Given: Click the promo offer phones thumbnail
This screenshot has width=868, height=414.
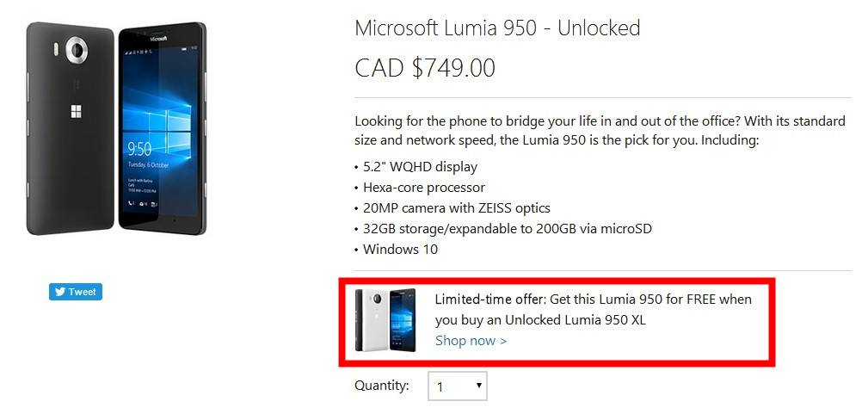Looking at the screenshot, I should (385, 320).
